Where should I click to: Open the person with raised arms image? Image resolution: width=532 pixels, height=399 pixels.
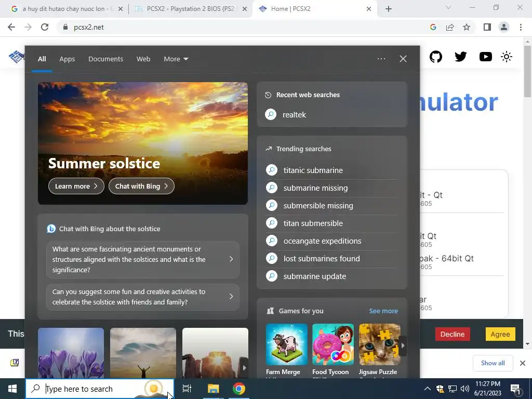[143, 353]
